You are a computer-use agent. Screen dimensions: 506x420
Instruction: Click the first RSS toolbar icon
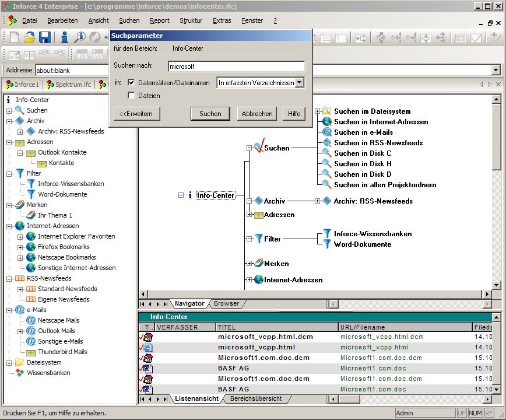82,55
